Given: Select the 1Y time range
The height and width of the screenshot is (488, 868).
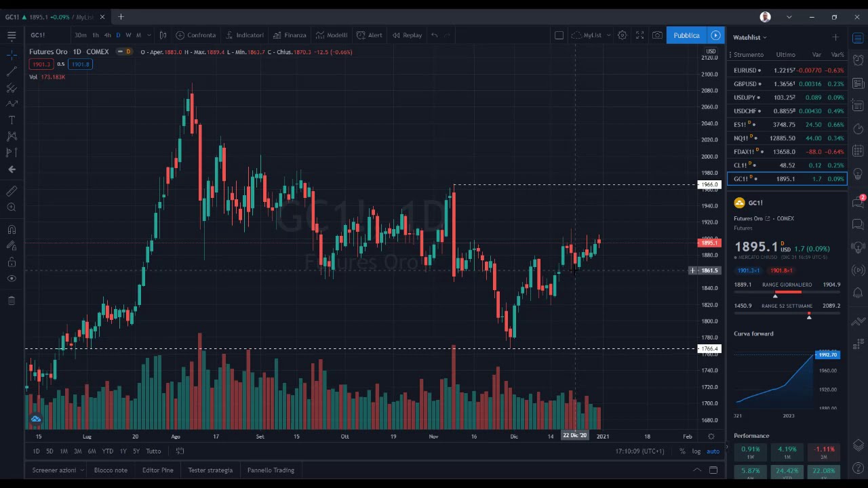Looking at the screenshot, I should pyautogui.click(x=123, y=451).
